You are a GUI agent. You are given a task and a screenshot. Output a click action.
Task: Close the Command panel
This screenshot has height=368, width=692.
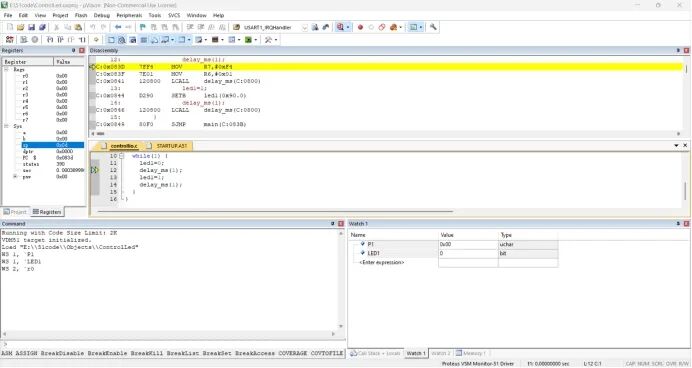[341, 224]
